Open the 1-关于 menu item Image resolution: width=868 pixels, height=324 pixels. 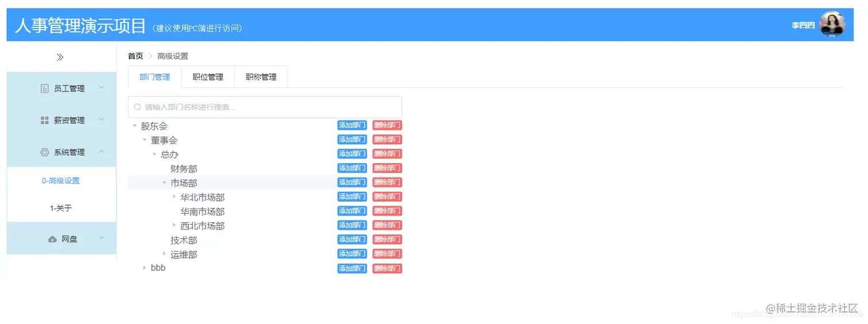pyautogui.click(x=61, y=209)
